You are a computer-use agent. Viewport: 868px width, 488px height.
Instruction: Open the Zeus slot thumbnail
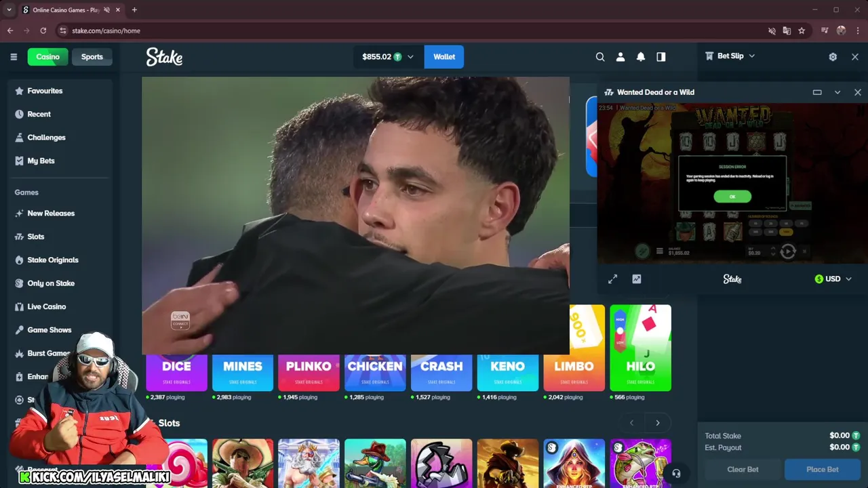point(309,463)
